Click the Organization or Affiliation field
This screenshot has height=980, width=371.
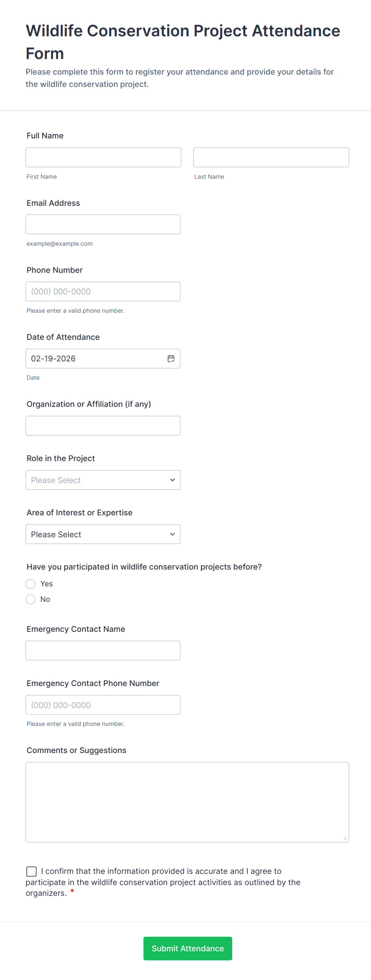pos(103,426)
